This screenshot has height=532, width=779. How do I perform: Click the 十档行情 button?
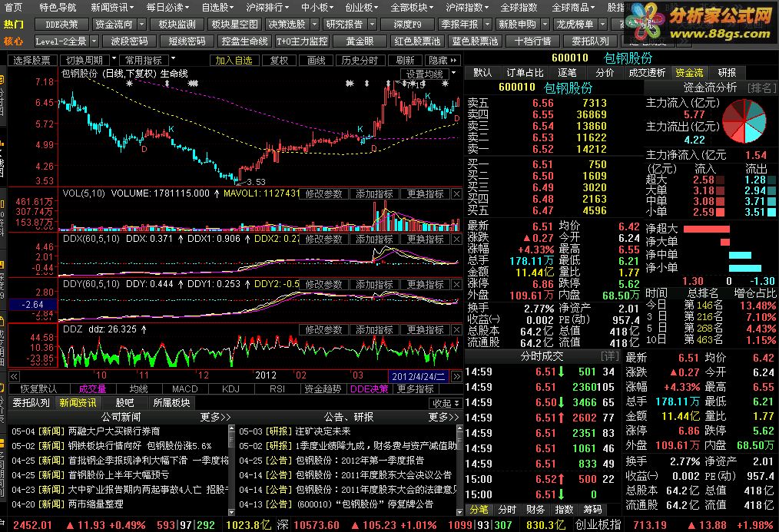pos(532,41)
